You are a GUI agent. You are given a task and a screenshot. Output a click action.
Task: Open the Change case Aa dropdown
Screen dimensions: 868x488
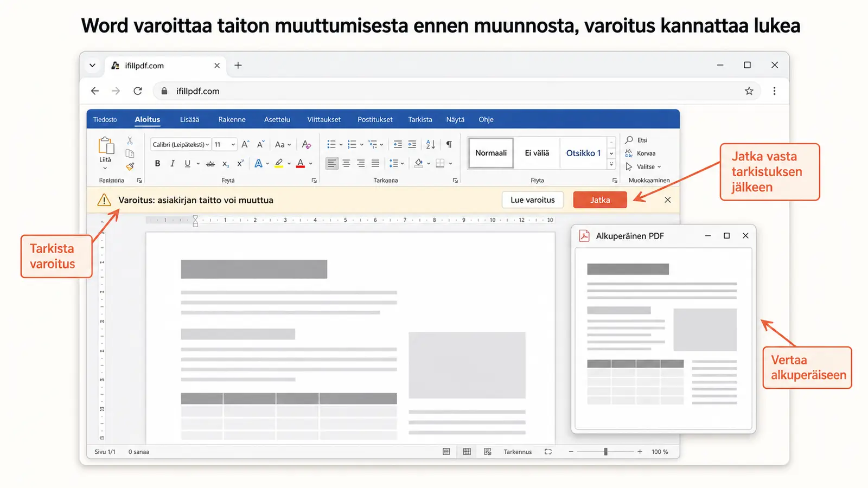click(283, 144)
